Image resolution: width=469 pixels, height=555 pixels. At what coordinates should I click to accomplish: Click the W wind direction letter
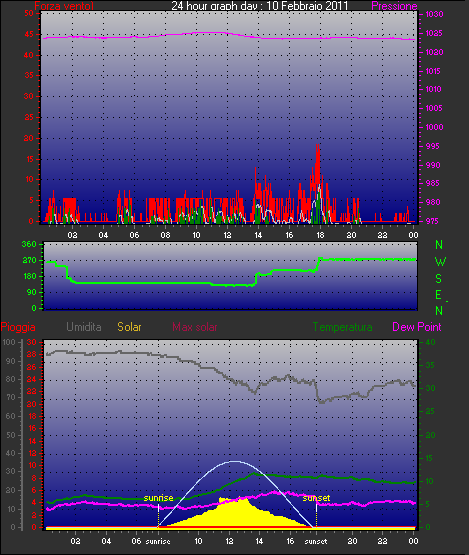(x=440, y=262)
